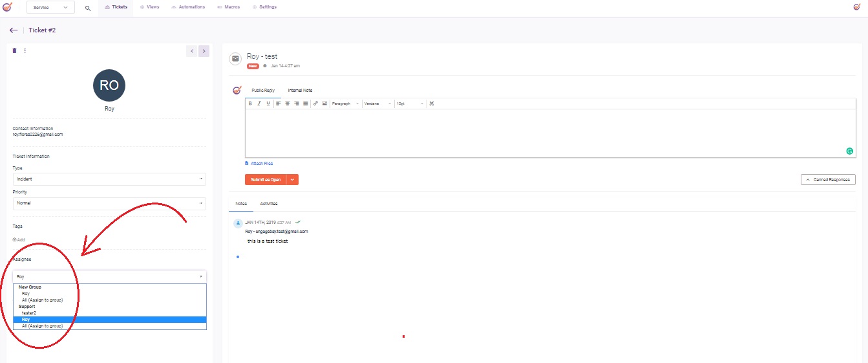The height and width of the screenshot is (363, 868).
Task: Insert an image in the reply editor
Action: point(324,104)
